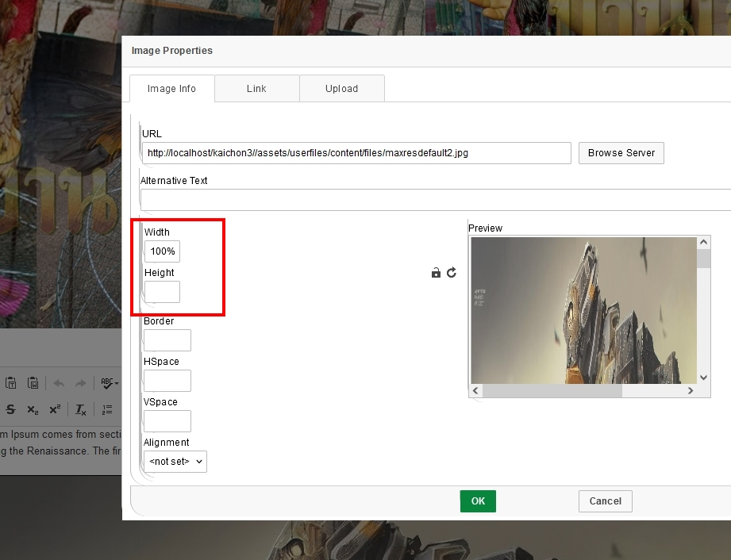Screen dimensions: 731x560
Task: Click the reset size icon
Action: (452, 273)
